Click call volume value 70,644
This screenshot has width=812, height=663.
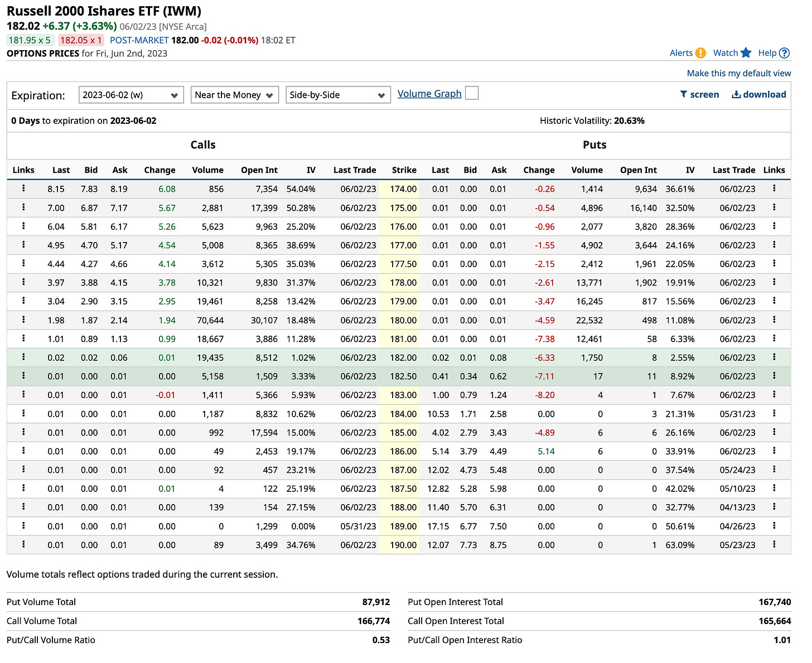(x=210, y=320)
